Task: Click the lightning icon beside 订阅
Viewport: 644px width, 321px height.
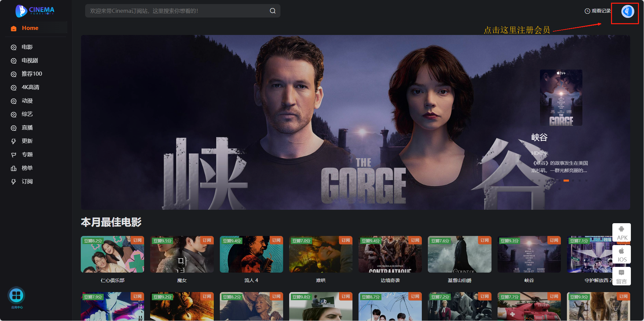Action: pos(13,182)
